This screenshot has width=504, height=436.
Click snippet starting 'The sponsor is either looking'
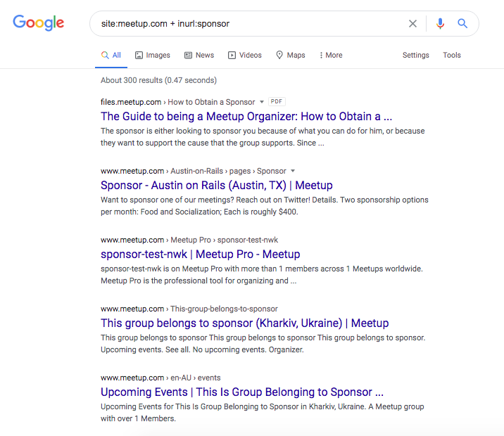(263, 136)
